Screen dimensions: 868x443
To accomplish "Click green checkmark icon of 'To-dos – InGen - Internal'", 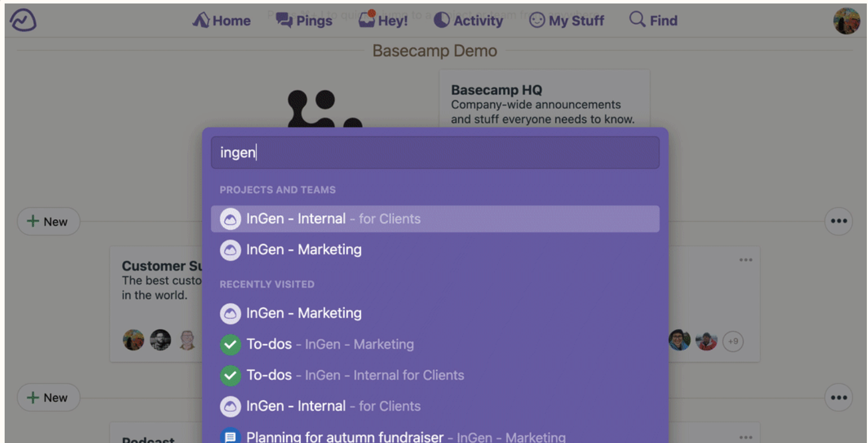I will 230,376.
